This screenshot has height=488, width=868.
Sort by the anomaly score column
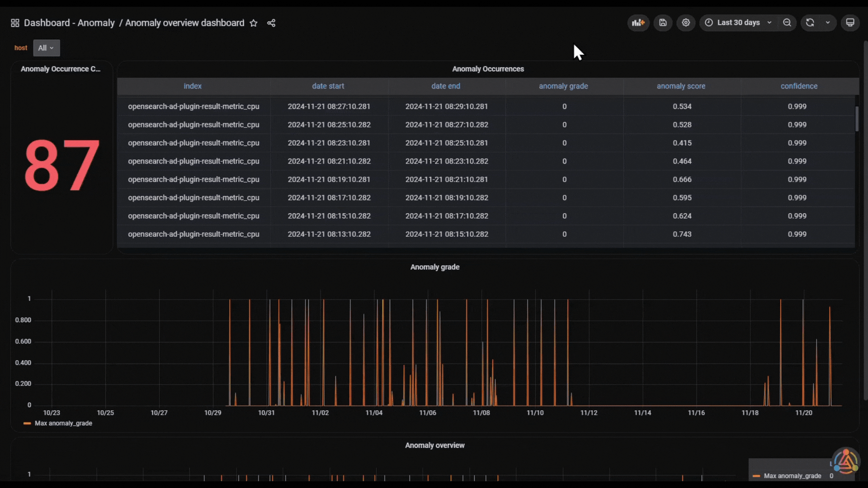[681, 86]
